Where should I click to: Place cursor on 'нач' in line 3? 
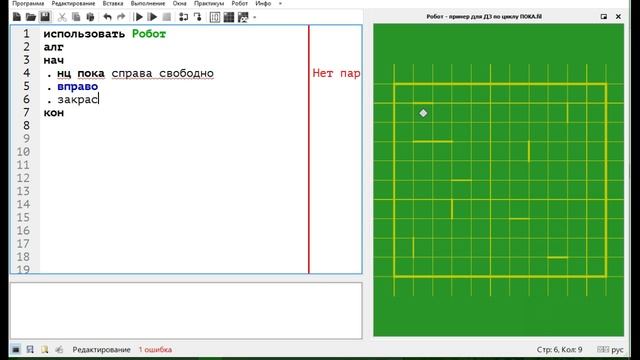[53, 60]
